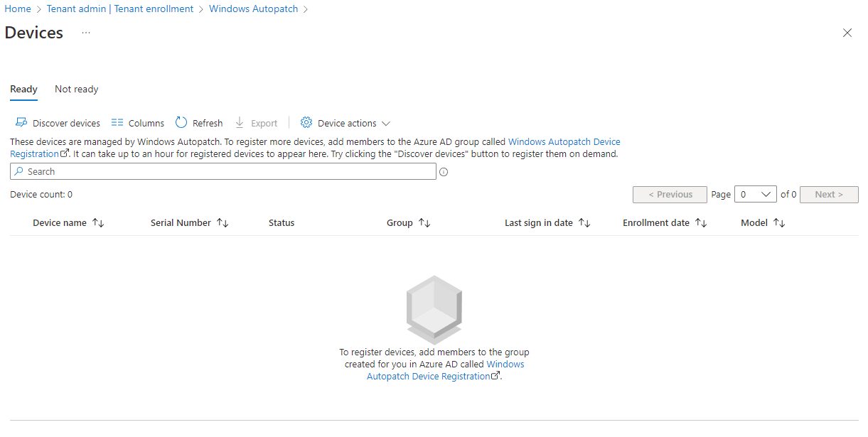The image size is (868, 437).
Task: Open Windows Autopatch breadcrumb
Action: [254, 9]
